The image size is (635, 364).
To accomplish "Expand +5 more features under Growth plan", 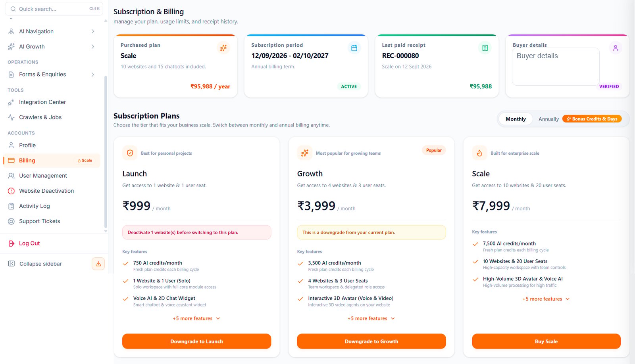I will [x=371, y=318].
